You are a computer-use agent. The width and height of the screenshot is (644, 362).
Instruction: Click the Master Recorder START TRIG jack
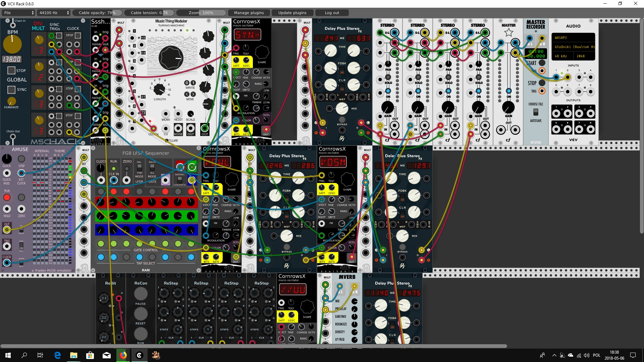(x=542, y=71)
